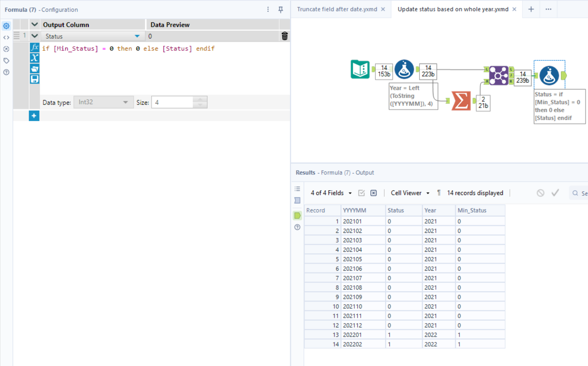Increase the Size value with the stepper
588x366 pixels.
click(200, 100)
